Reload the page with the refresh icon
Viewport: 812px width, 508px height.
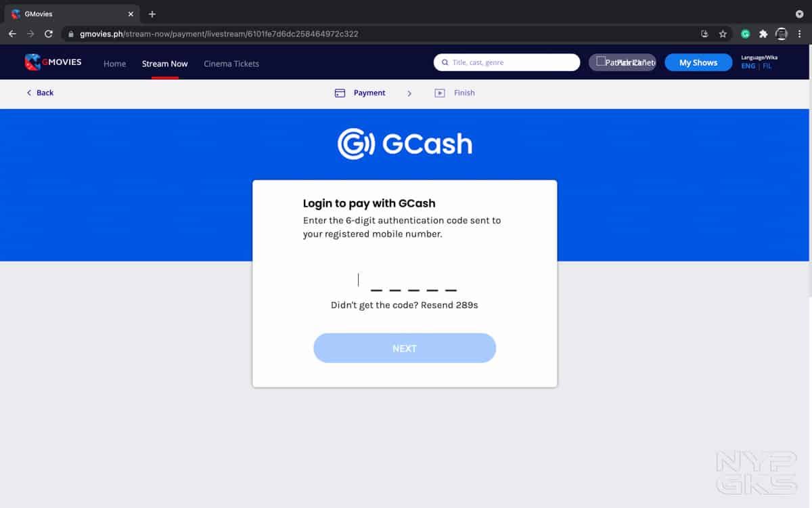coord(49,33)
